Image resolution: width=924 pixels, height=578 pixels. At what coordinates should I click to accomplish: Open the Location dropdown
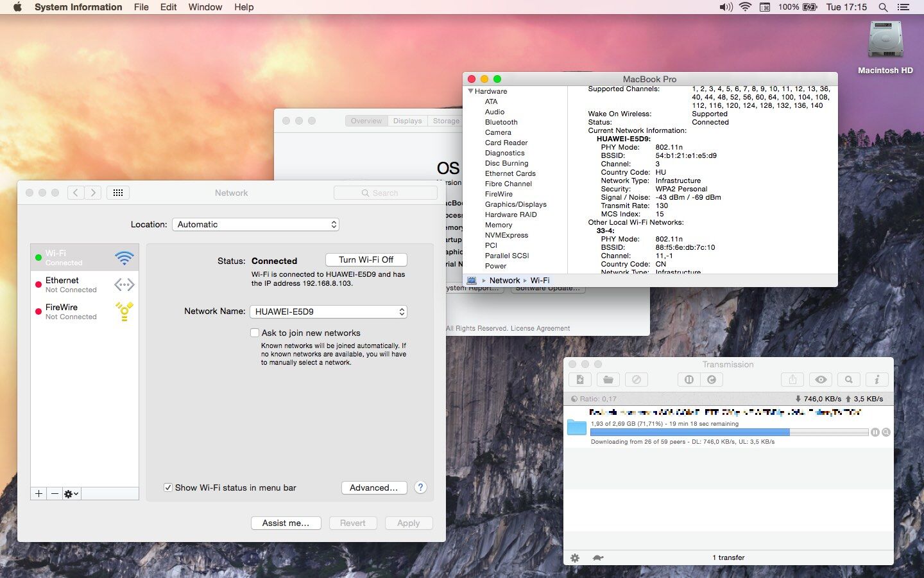point(255,224)
